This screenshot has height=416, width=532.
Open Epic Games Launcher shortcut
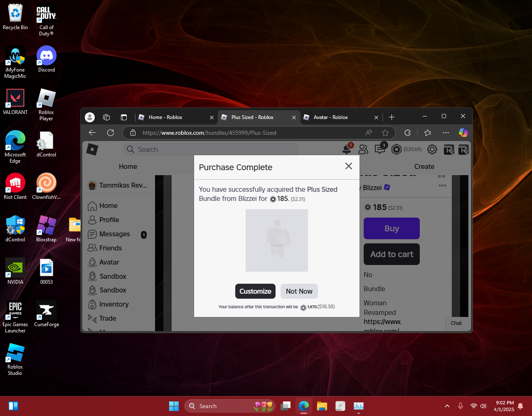[15, 317]
